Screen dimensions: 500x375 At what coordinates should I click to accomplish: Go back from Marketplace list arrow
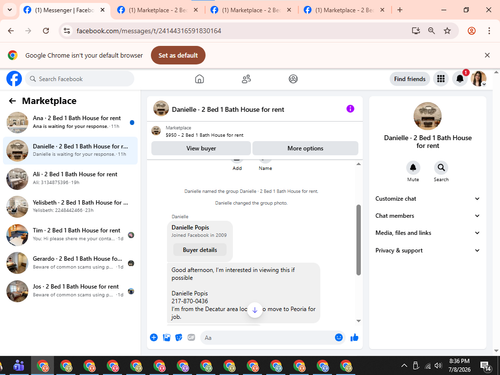pos(12,101)
